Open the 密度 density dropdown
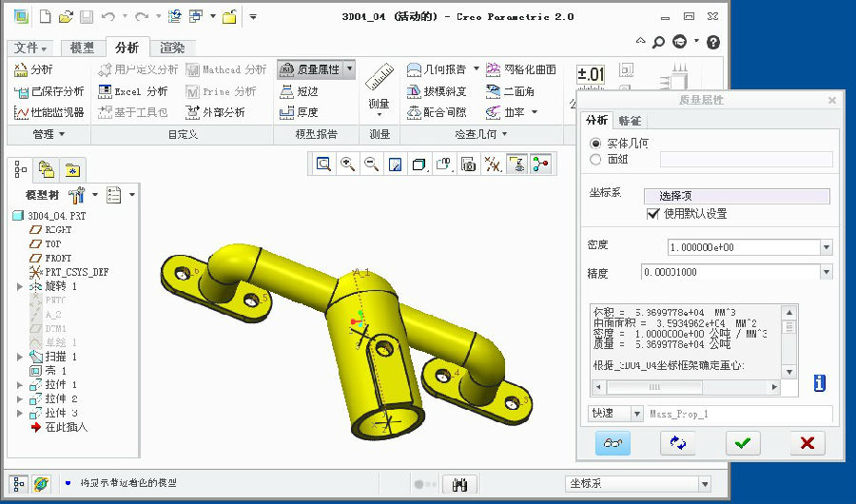The image size is (856, 504). [x=825, y=247]
